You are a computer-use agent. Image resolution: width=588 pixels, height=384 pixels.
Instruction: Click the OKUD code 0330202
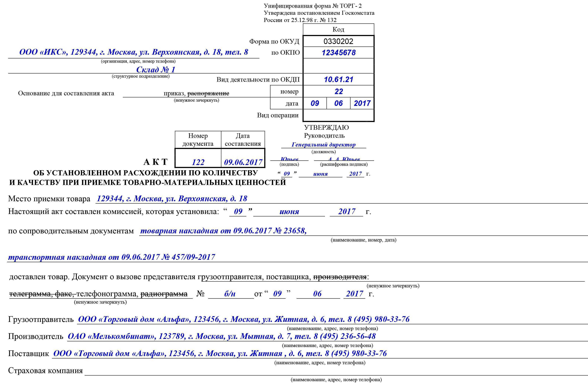tap(338, 41)
